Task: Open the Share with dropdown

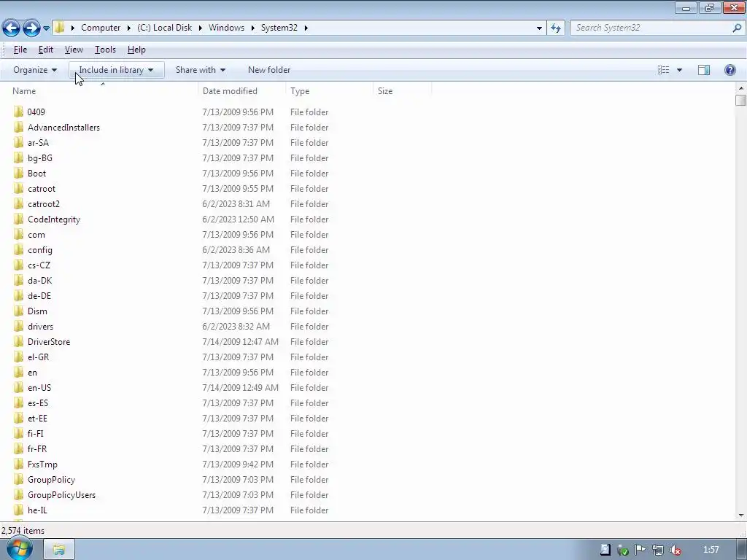Action: [200, 70]
